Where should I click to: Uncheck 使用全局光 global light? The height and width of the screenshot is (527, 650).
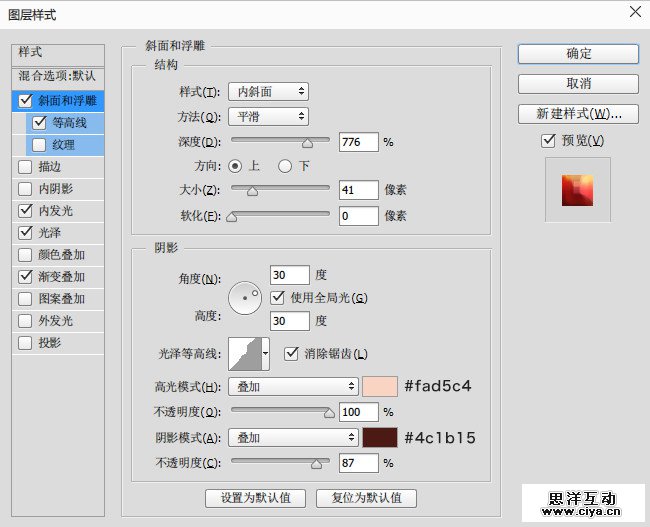coord(279,298)
